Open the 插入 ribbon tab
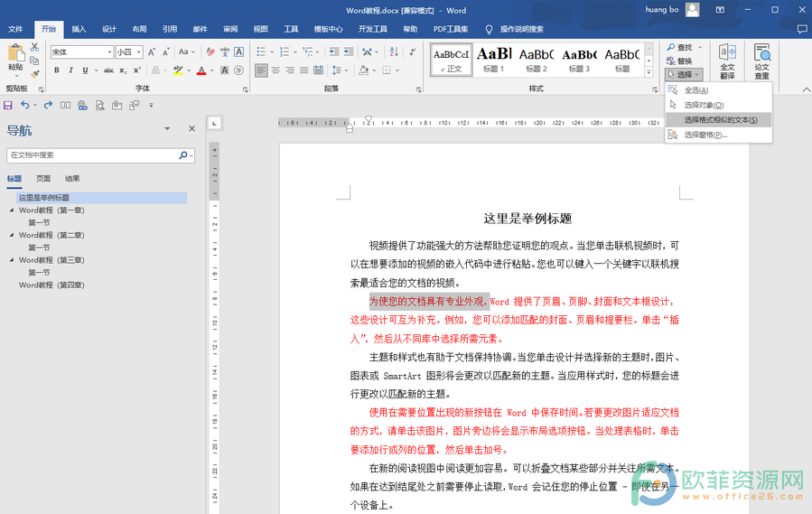812x514 pixels. 79,29
